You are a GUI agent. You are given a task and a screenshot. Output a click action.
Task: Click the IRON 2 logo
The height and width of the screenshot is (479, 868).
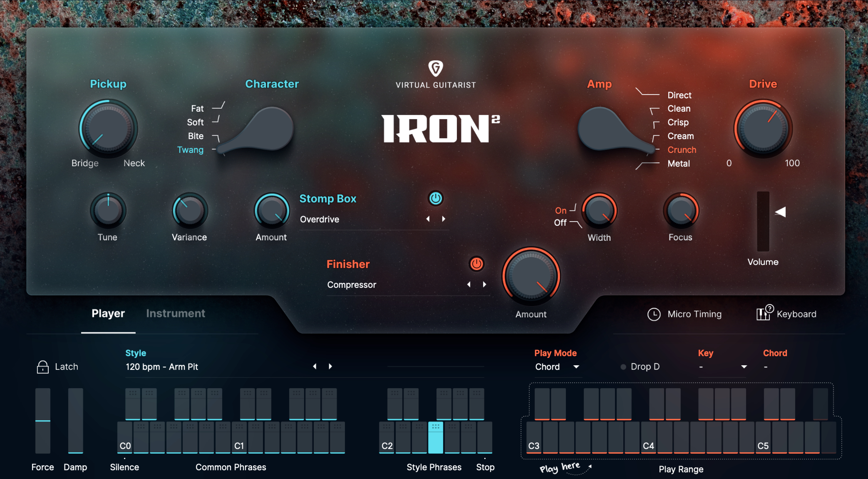click(441, 129)
